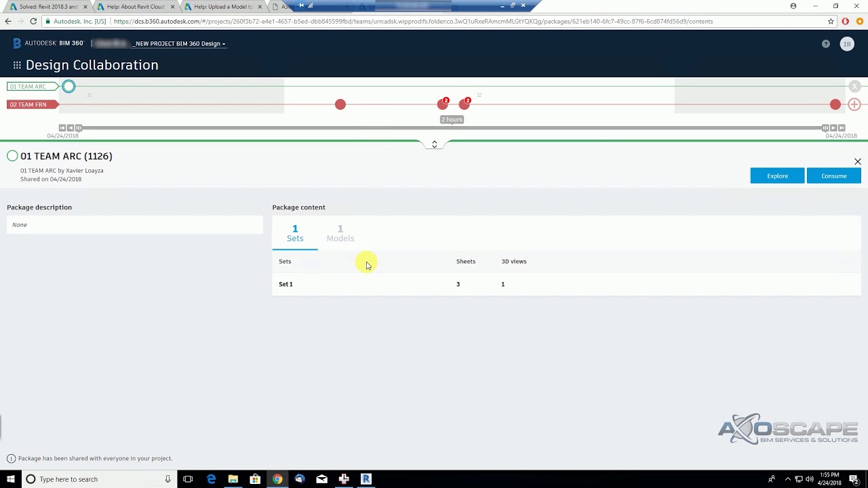Image resolution: width=868 pixels, height=488 pixels.
Task: Click the browser back arrow
Action: coord(8,22)
